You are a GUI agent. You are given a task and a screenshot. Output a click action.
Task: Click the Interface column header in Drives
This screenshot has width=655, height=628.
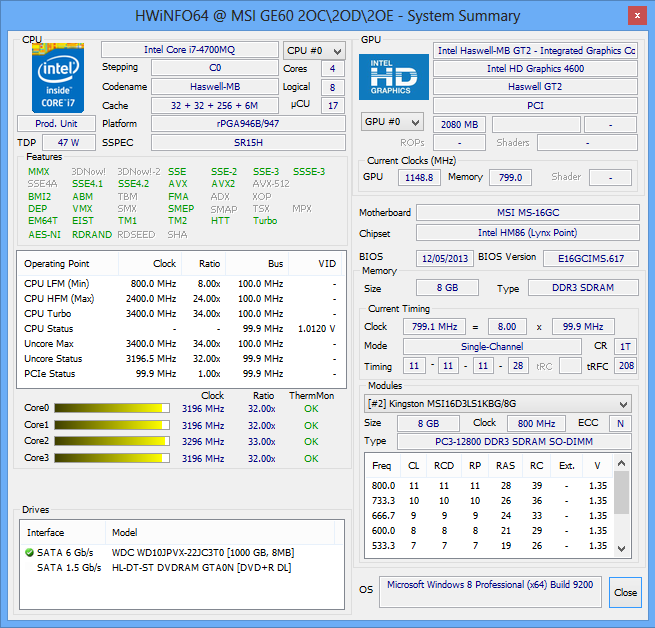63,532
